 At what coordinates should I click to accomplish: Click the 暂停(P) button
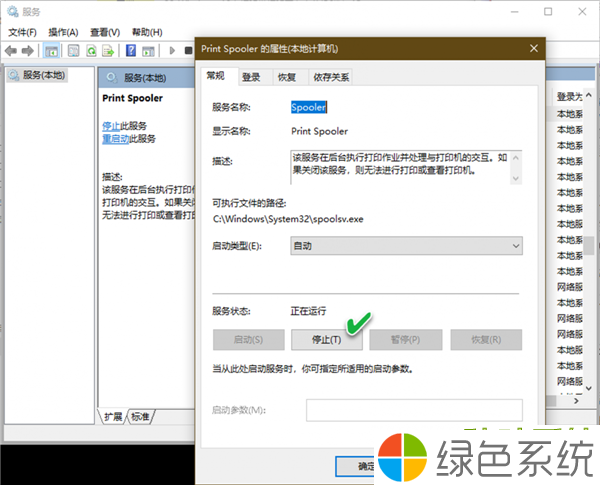(406, 340)
